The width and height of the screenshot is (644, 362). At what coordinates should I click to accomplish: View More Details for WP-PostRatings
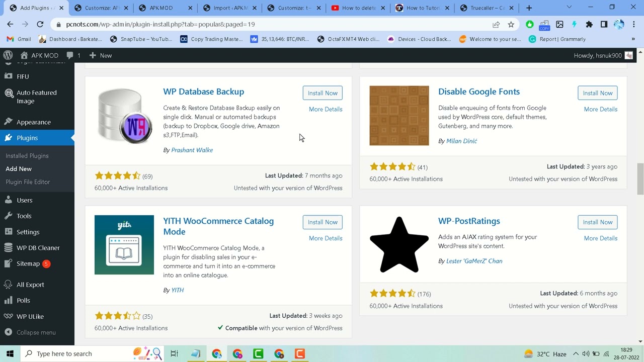click(601, 238)
